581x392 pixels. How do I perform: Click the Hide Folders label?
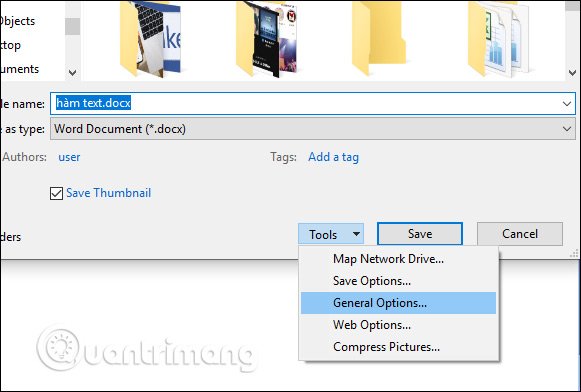pos(10,237)
